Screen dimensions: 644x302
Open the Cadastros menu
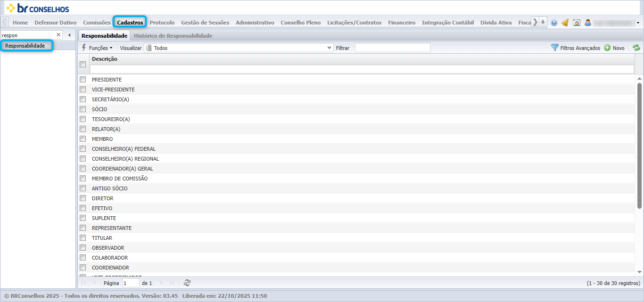tap(130, 22)
